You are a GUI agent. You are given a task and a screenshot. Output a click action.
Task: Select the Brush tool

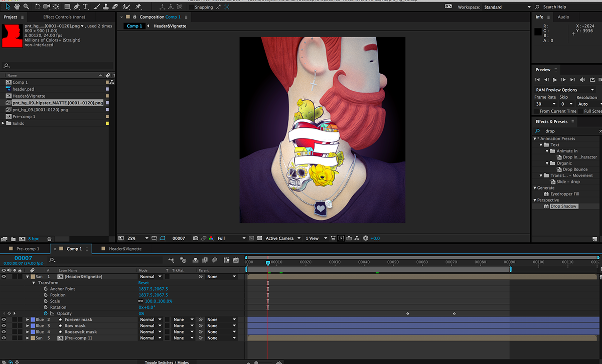click(97, 7)
